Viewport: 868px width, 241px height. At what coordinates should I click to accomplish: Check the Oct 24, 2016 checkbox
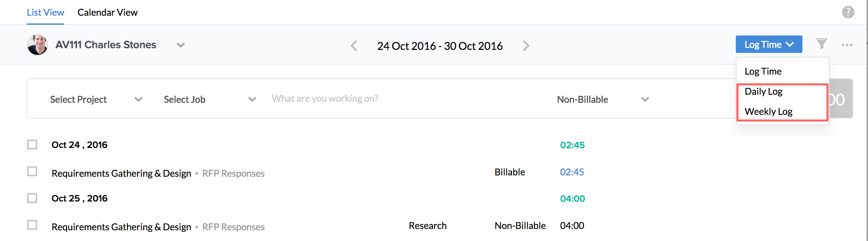click(32, 145)
